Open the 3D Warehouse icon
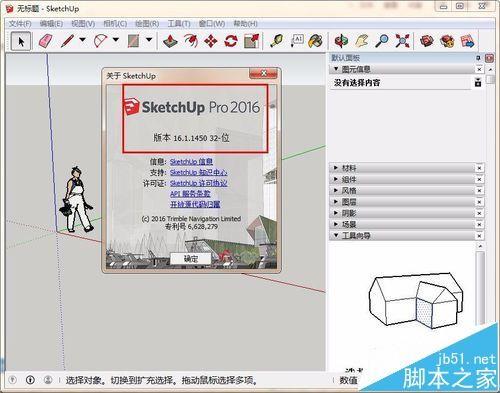This screenshot has height=393, width=500. click(x=427, y=41)
